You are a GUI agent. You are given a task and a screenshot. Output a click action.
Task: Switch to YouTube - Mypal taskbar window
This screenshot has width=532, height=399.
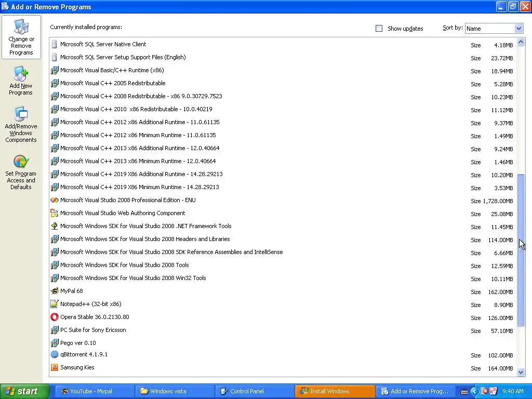click(x=95, y=392)
